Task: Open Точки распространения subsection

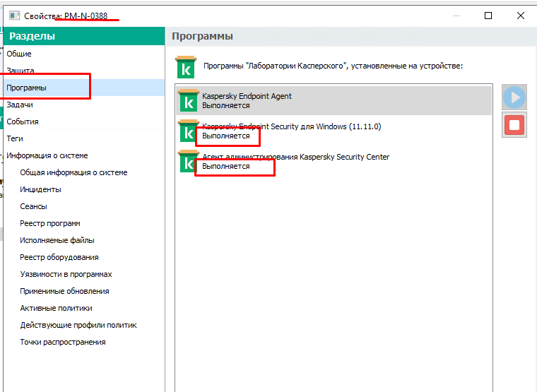Action: tap(63, 342)
